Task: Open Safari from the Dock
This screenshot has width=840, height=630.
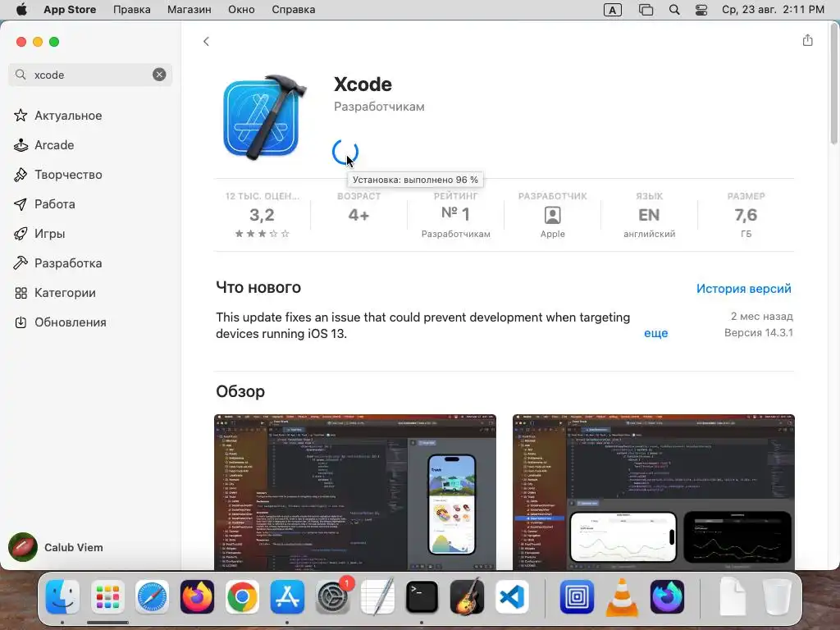Action: 152,596
